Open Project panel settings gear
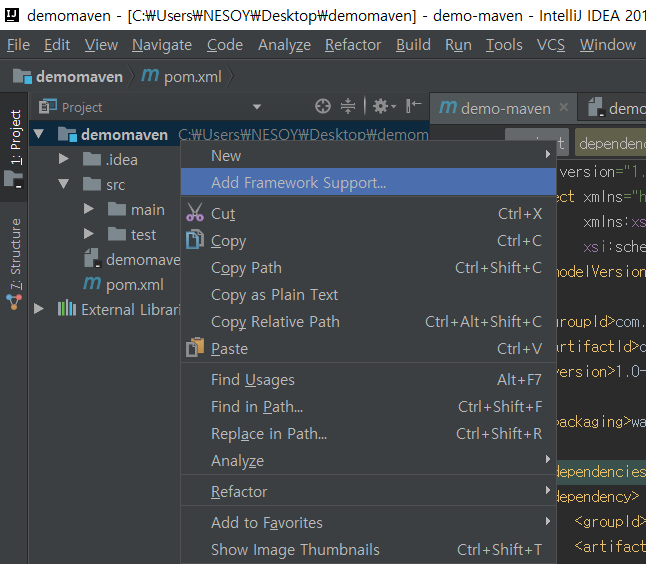 click(x=384, y=106)
